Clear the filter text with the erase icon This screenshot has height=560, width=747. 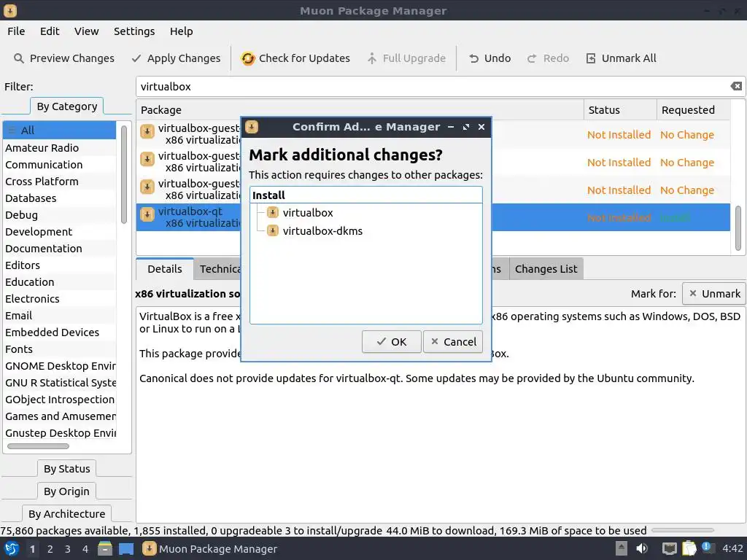[736, 86]
